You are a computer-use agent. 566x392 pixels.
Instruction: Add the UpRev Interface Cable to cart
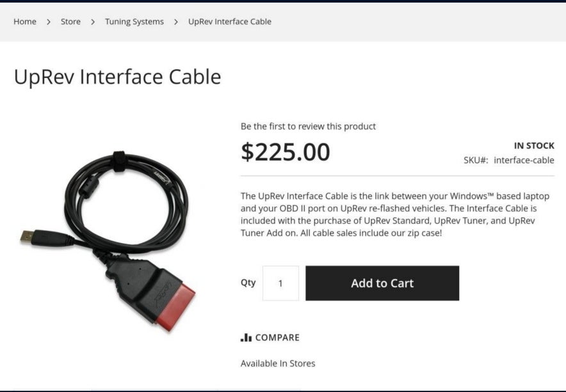coord(382,283)
